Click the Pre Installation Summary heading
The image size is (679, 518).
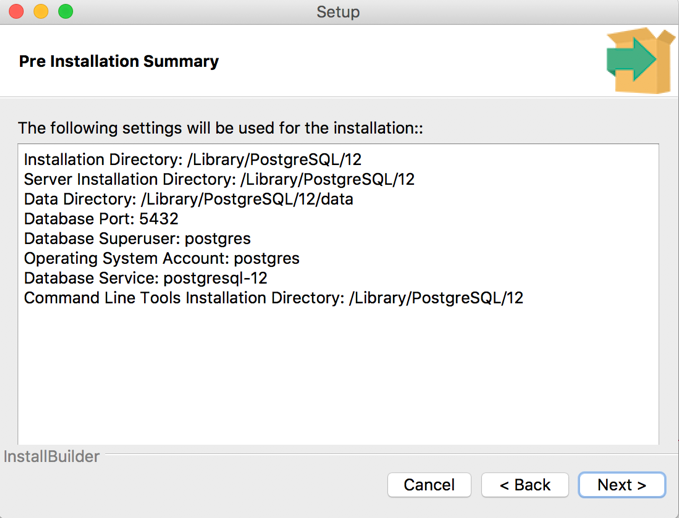119,61
